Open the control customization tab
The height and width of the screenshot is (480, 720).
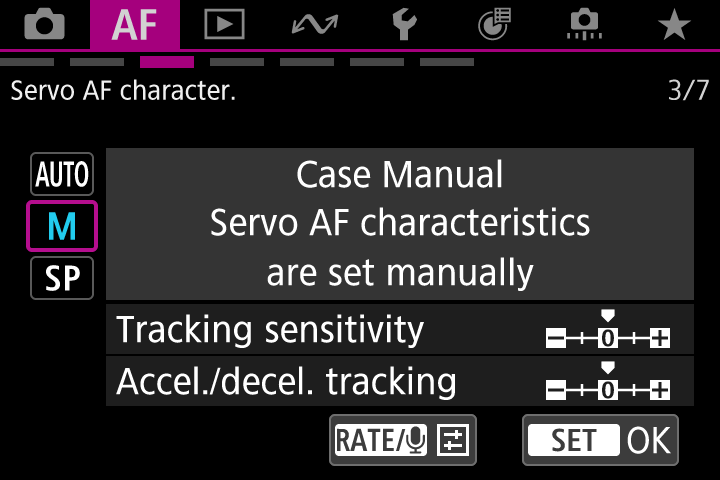(x=495, y=25)
